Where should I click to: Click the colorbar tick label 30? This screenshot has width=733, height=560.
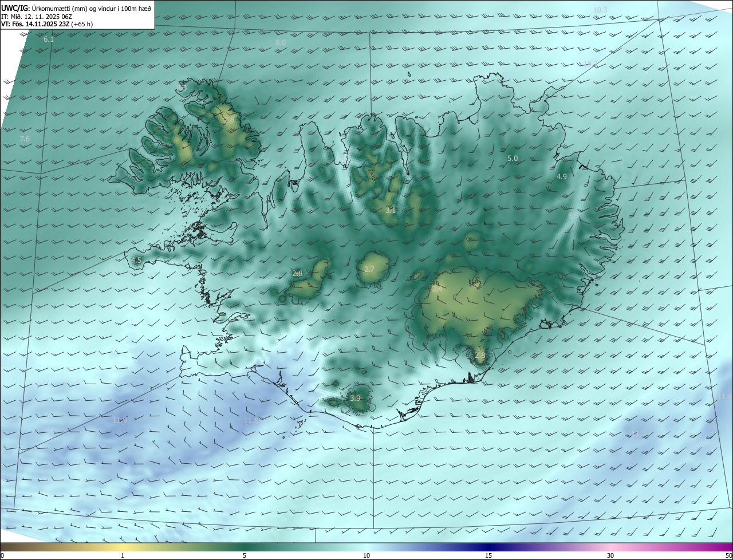(x=610, y=555)
